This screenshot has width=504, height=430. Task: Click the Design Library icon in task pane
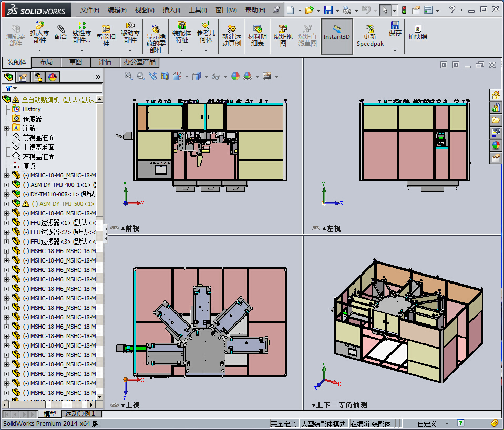tap(496, 108)
